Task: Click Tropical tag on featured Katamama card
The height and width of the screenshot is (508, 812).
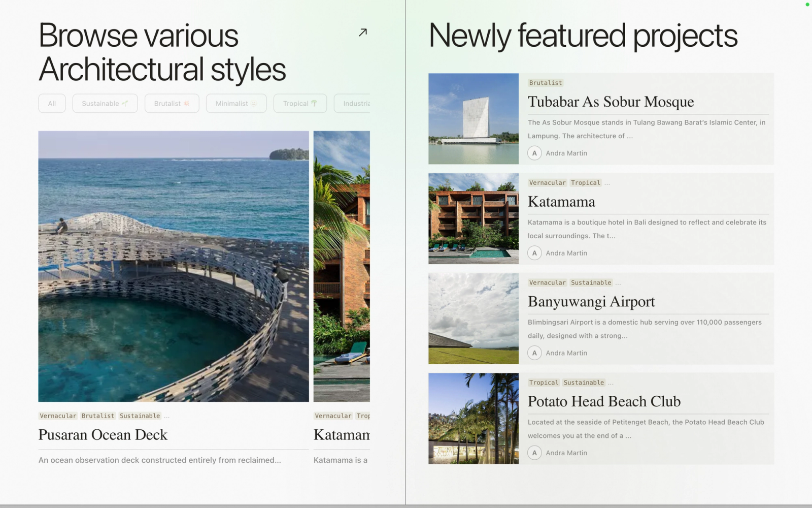Action: tap(586, 183)
